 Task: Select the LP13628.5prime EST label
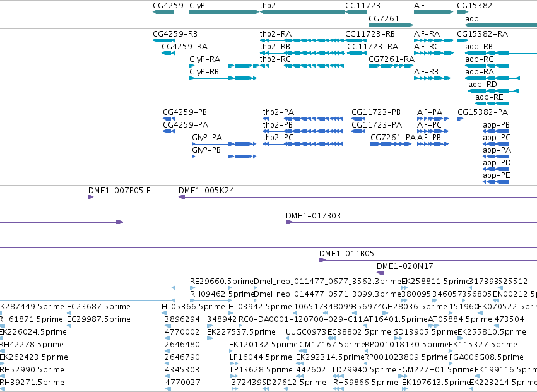click(261, 370)
